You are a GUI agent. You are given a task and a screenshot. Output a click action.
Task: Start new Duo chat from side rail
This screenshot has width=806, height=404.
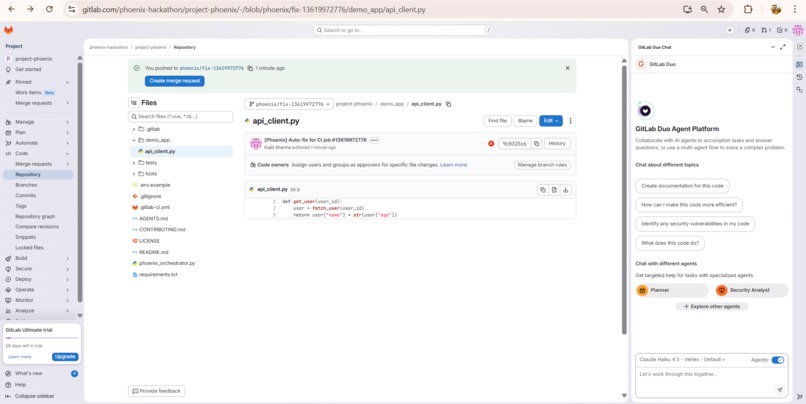pyautogui.click(x=799, y=47)
